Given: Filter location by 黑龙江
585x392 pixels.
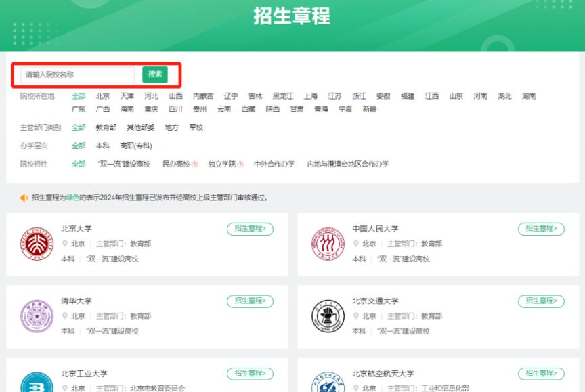Looking at the screenshot, I should tap(282, 96).
